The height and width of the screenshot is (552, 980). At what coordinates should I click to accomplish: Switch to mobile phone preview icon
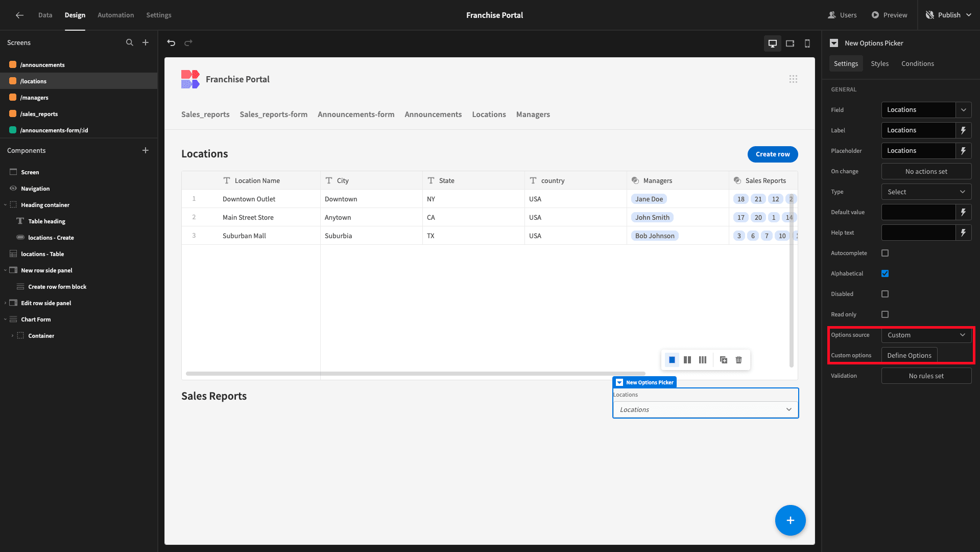tap(807, 43)
